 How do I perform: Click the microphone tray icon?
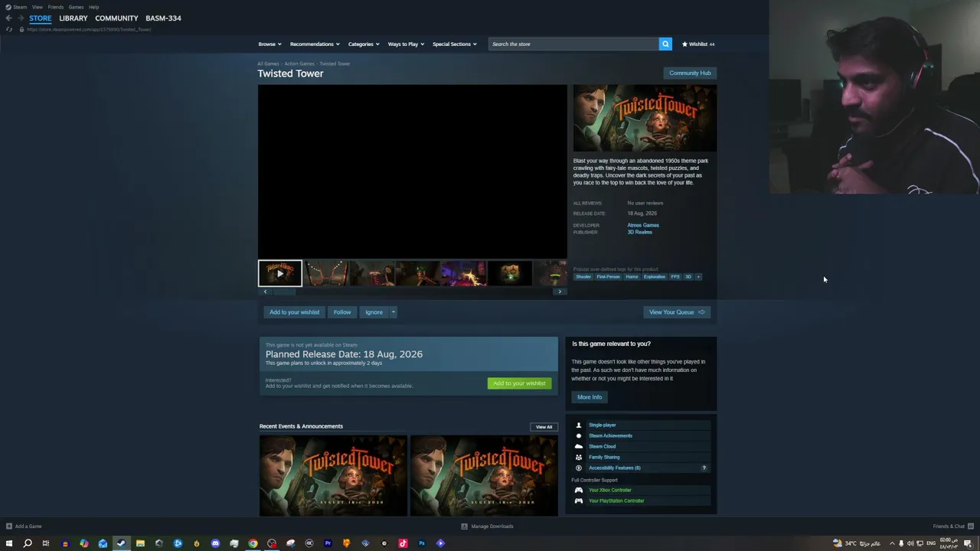coord(901,543)
